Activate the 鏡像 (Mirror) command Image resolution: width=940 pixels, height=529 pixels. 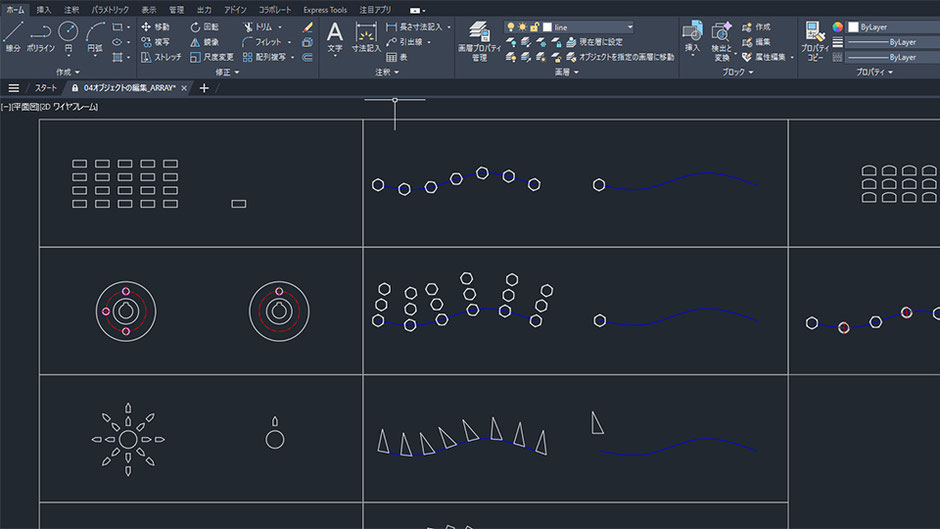click(204, 42)
